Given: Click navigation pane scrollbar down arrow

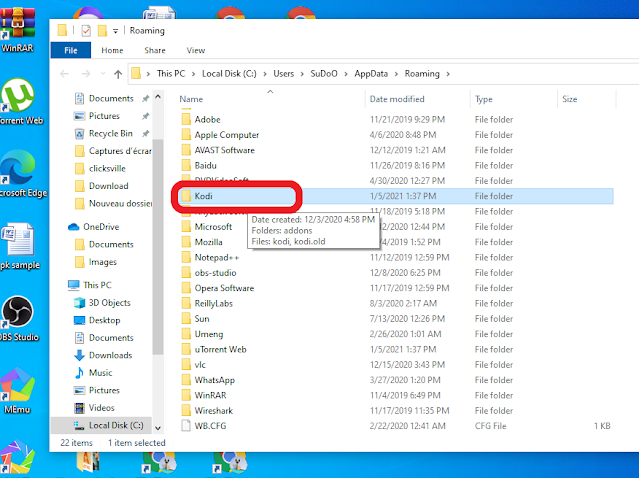Looking at the screenshot, I should coord(158,428).
